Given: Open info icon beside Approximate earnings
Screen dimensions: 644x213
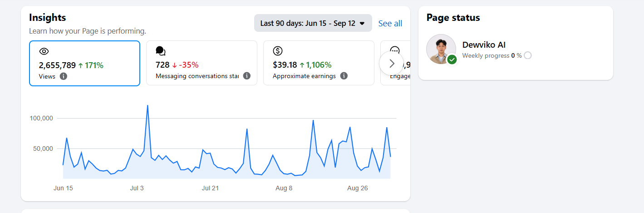Looking at the screenshot, I should tap(344, 76).
